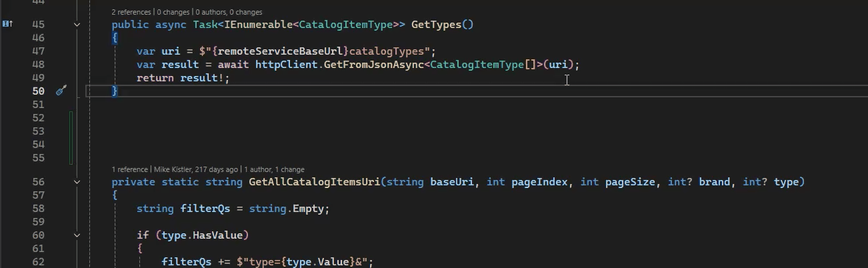Click the "1 author, 1 change" CodeLens
Viewport: 868px width, 268px height.
click(x=274, y=169)
